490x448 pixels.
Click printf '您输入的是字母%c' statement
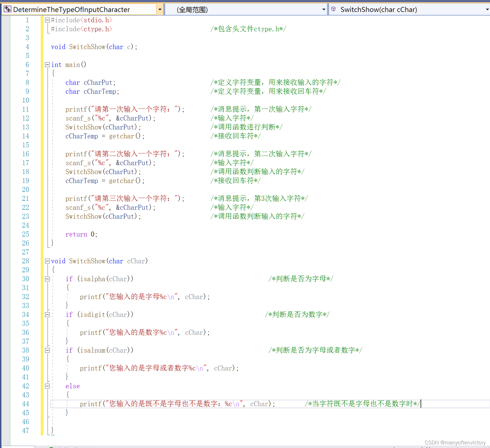tap(145, 297)
